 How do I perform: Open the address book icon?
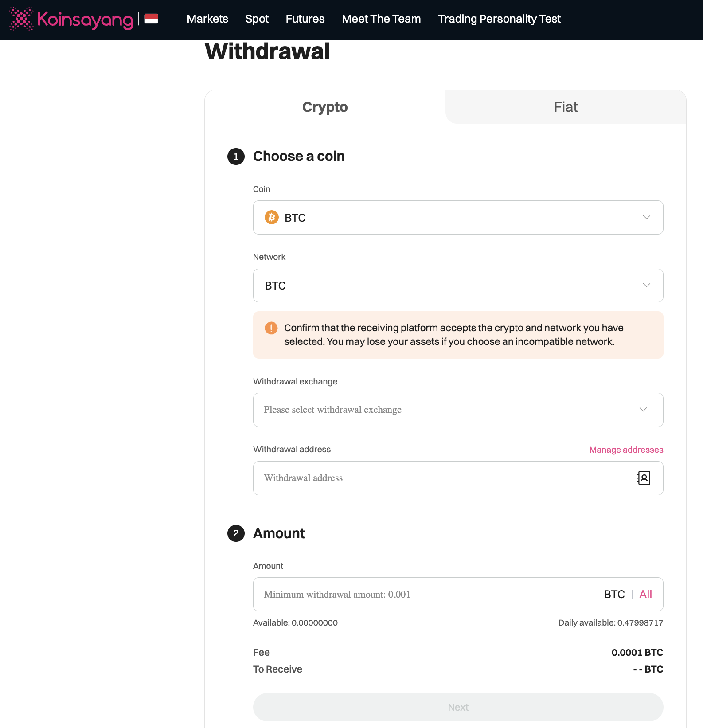point(643,478)
